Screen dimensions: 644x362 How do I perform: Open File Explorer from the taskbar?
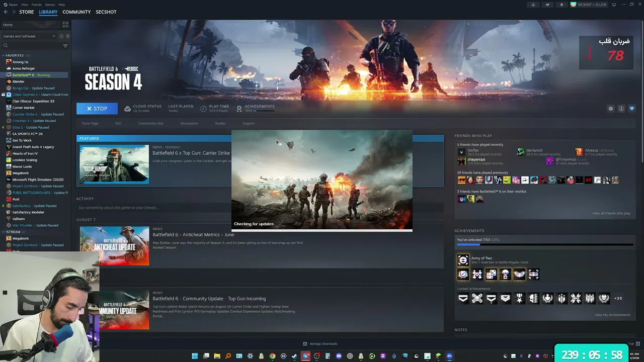pyautogui.click(x=217, y=356)
